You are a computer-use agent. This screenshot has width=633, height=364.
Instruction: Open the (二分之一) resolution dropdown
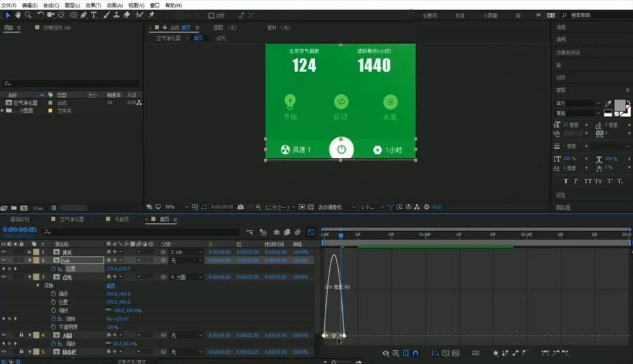click(280, 207)
